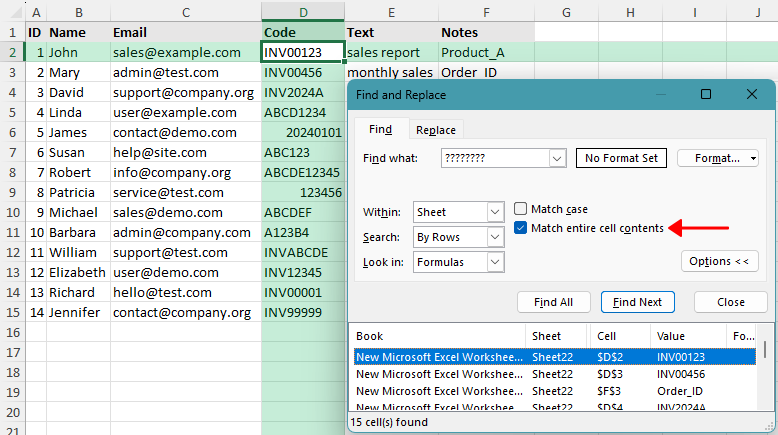This screenshot has height=435, width=778.
Task: Click the name cell Elizabeth
Action: coord(78,272)
